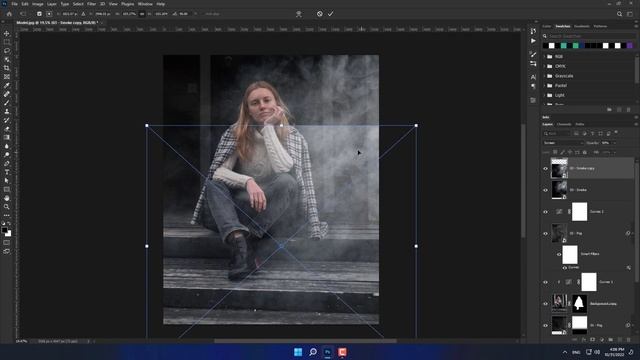Image resolution: width=640 pixels, height=360 pixels.
Task: Toggle link between width and height
Action: coord(142,14)
